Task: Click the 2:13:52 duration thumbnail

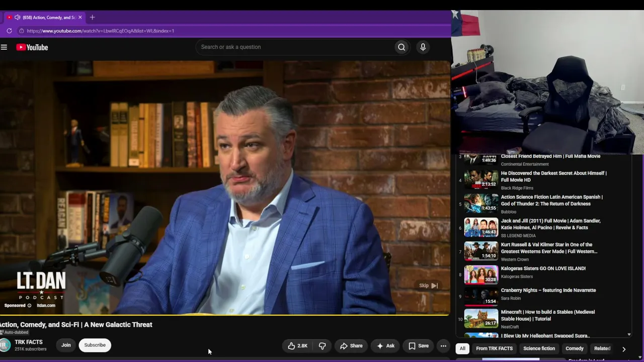Action: [x=481, y=179]
